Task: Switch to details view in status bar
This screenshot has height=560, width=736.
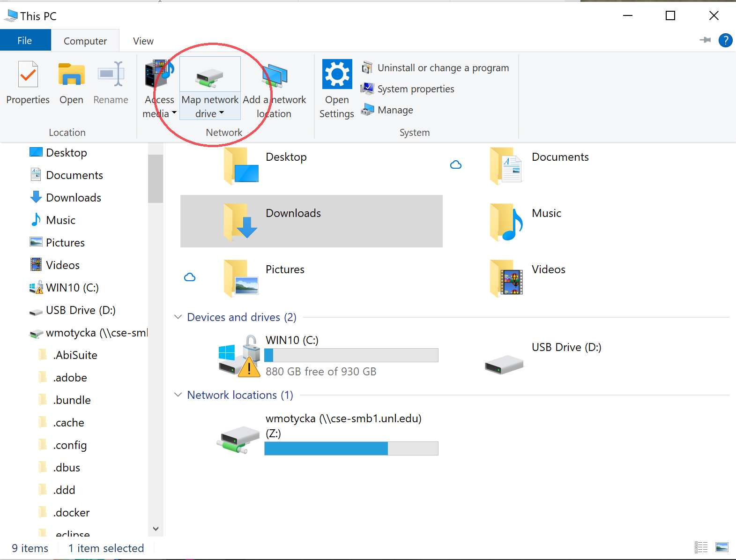Action: 701,547
